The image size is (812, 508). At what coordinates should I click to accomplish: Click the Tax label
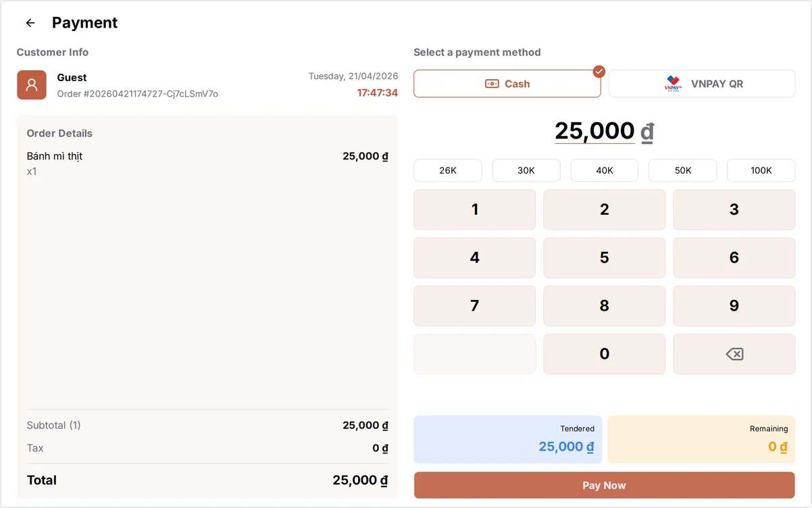click(x=35, y=448)
